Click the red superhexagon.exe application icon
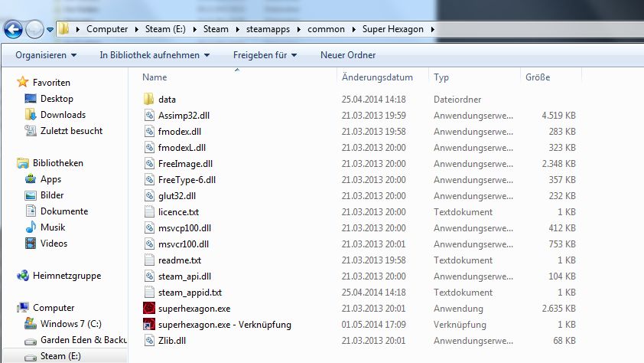The image size is (644, 363). 149,308
